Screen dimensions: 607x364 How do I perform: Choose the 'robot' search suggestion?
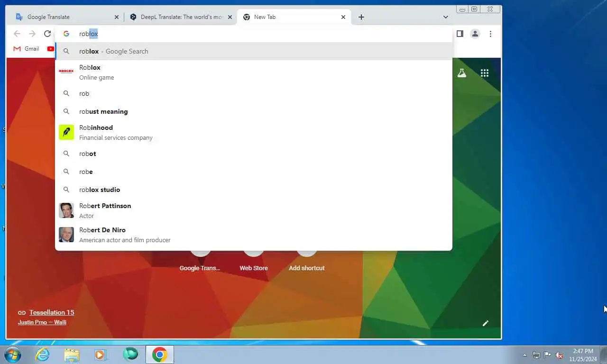(x=254, y=154)
